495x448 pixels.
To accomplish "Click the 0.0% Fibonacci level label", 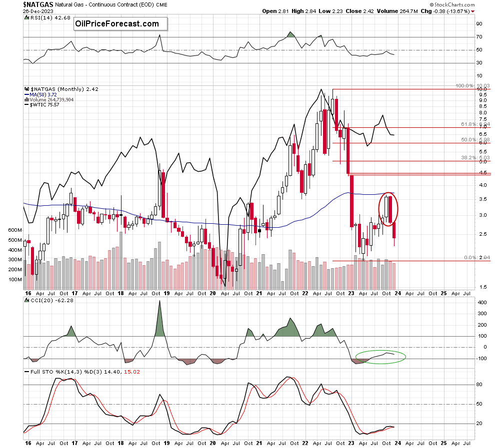I will 464,257.
